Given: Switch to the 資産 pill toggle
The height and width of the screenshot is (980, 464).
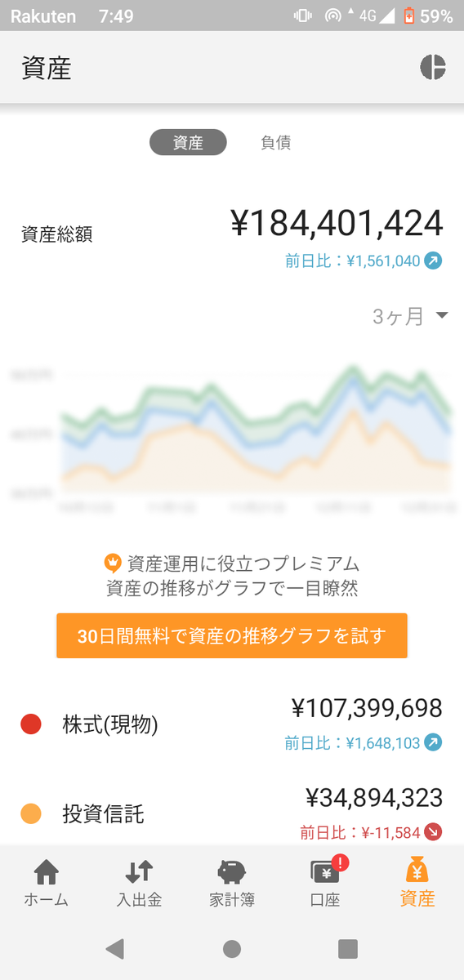Looking at the screenshot, I should click(188, 142).
